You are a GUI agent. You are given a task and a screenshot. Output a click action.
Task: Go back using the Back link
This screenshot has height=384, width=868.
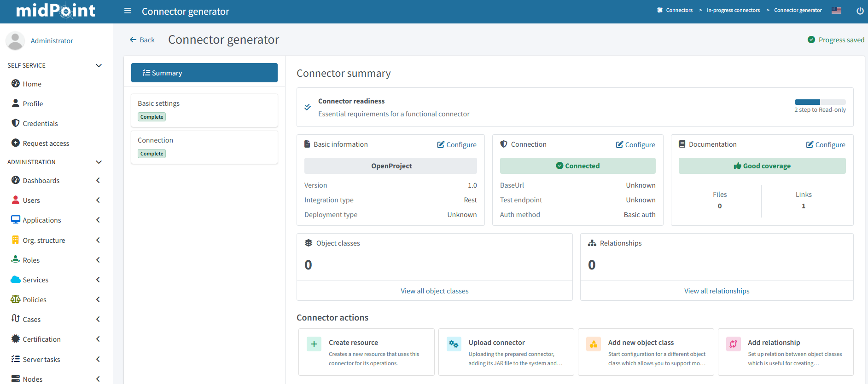coord(142,40)
